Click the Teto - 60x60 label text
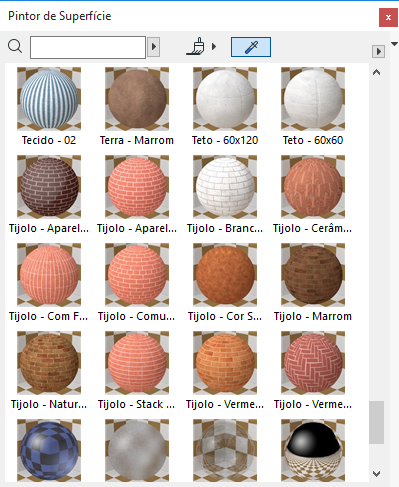This screenshot has height=487, width=399. 313,140
